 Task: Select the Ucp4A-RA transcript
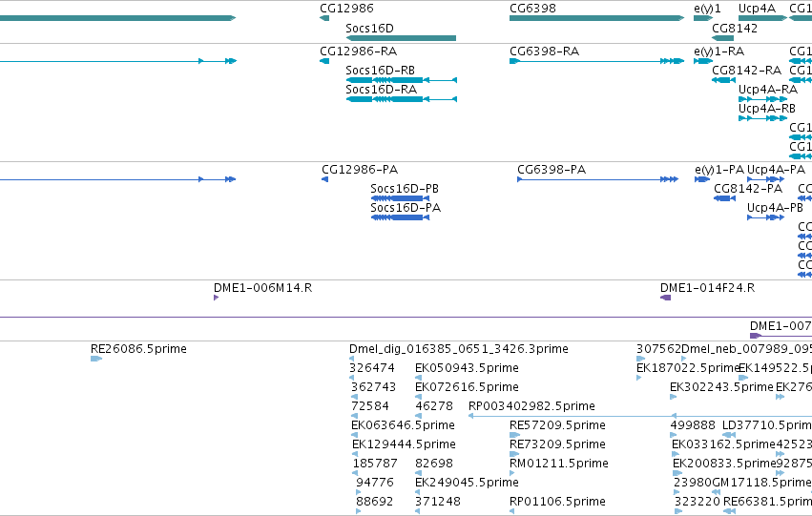pyautogui.click(x=762, y=99)
